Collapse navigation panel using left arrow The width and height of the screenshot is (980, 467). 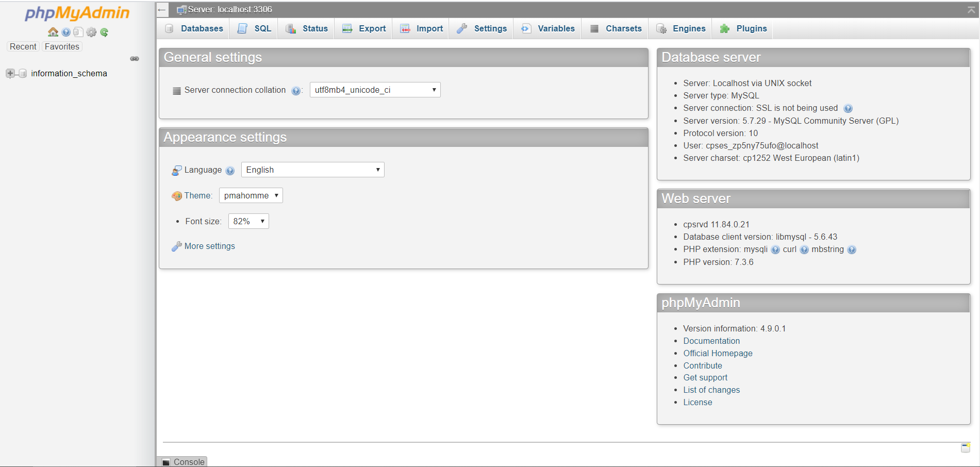162,10
